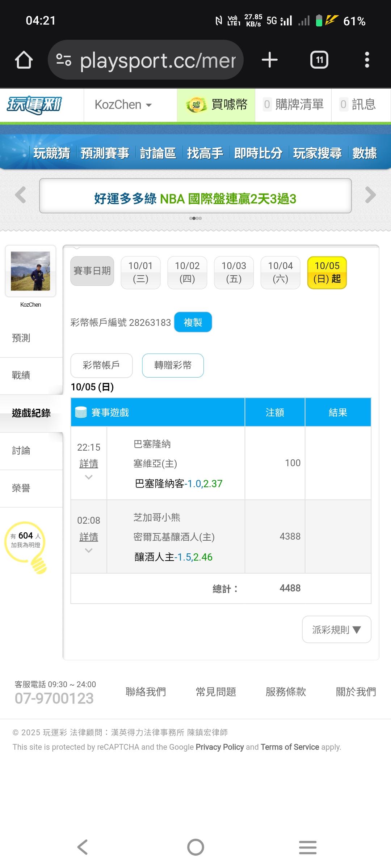Open 數據 nav item
Viewport: 391px width, 868px height.
tap(365, 153)
